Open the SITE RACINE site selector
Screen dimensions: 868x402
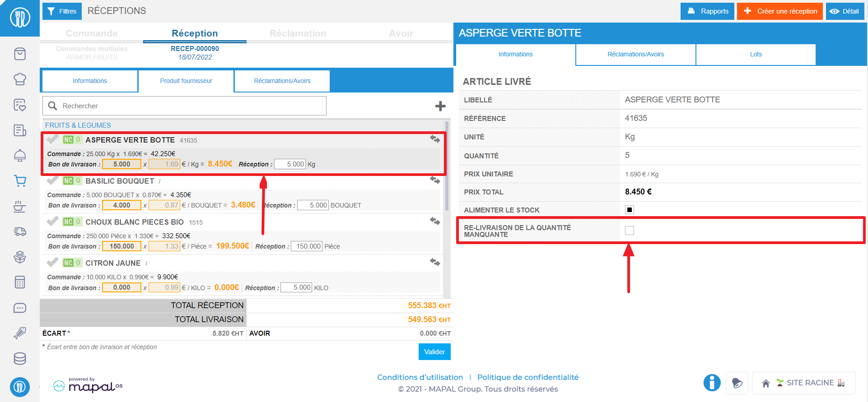804,383
